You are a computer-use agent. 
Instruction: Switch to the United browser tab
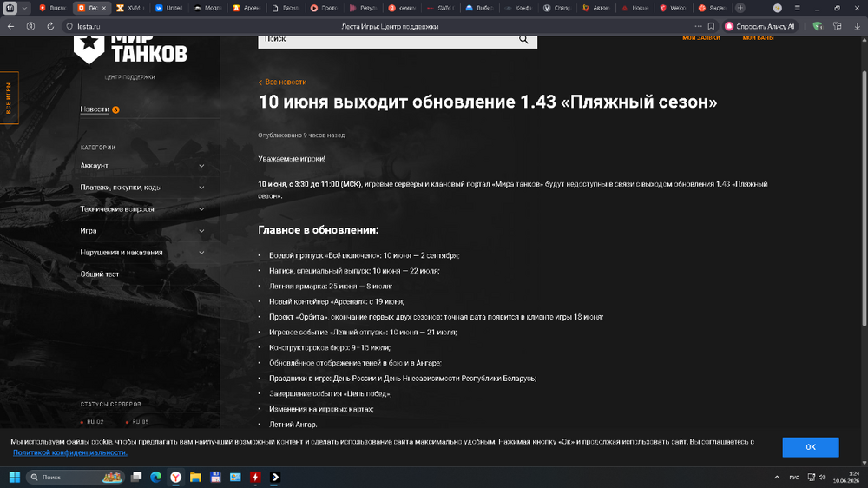coord(169,8)
